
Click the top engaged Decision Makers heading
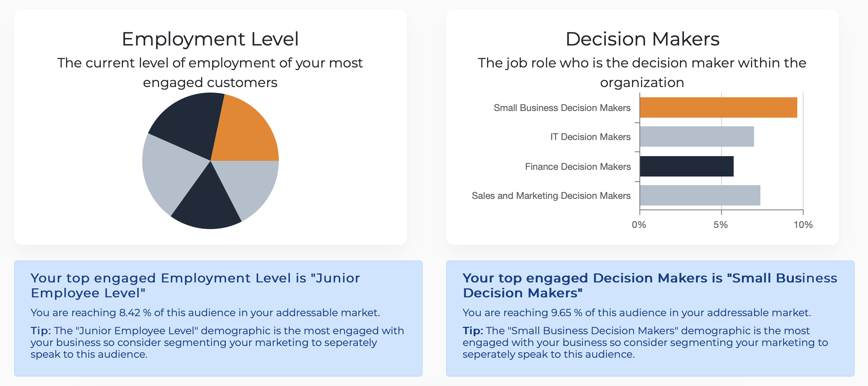click(x=650, y=285)
